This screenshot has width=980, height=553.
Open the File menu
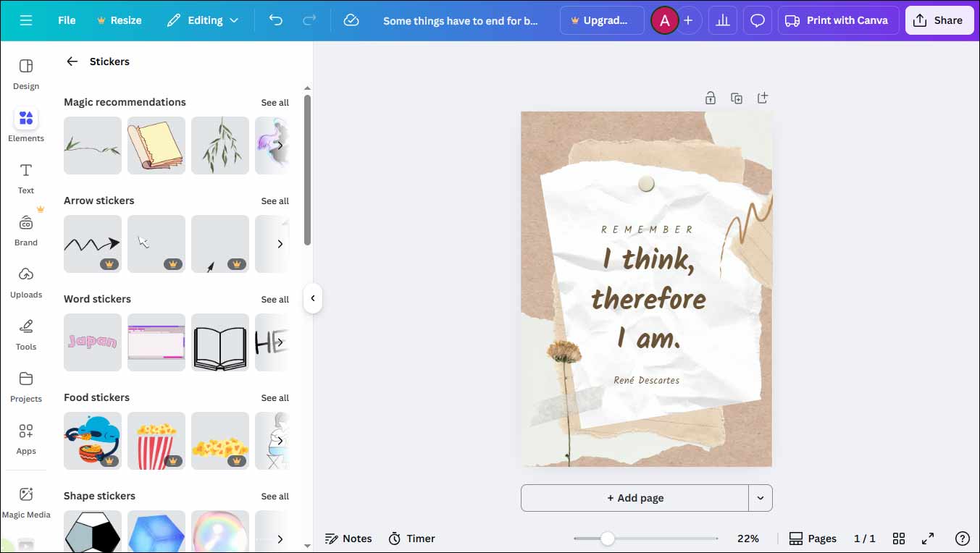pyautogui.click(x=66, y=20)
